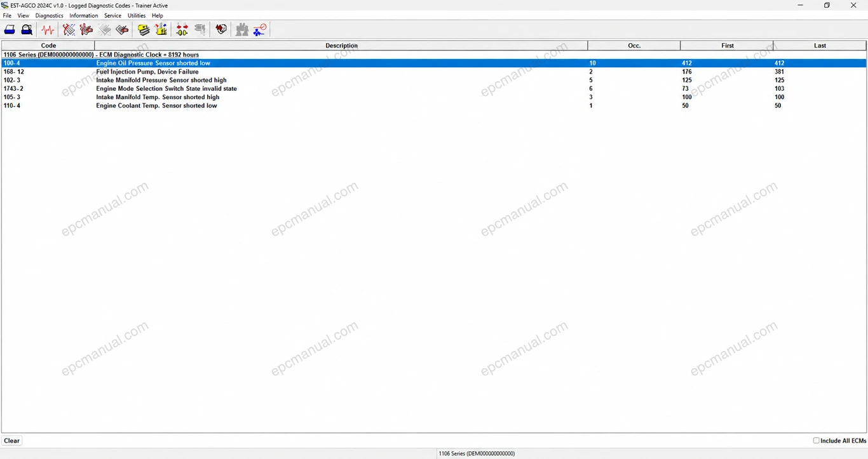This screenshot has height=459, width=868.
Task: Enable the Include All ECMs checkbox
Action: (817, 441)
